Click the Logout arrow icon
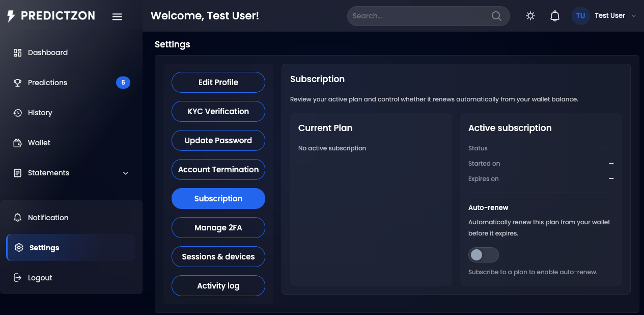The width and height of the screenshot is (644, 315). coord(17,278)
